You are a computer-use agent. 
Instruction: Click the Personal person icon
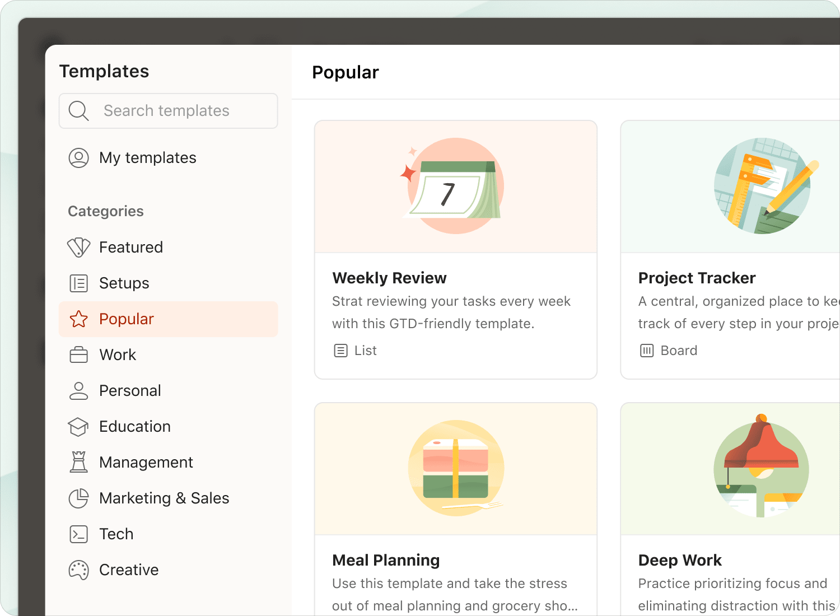(x=78, y=391)
